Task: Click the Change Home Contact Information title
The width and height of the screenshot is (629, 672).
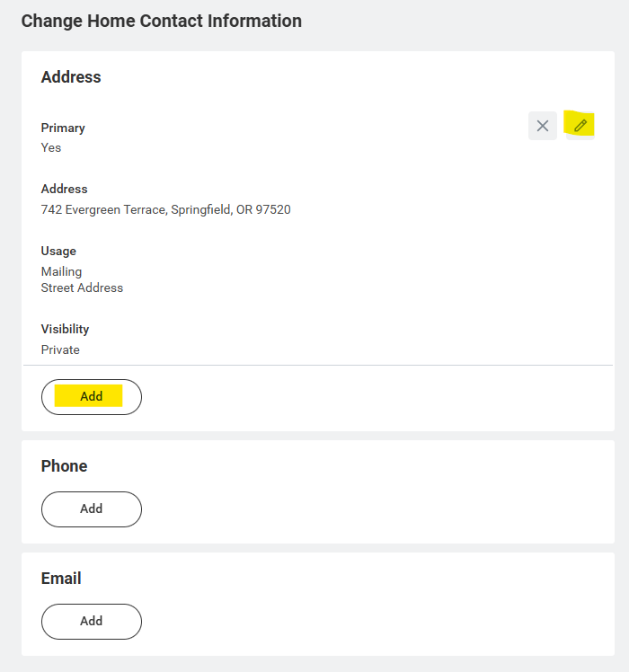Action: point(162,21)
